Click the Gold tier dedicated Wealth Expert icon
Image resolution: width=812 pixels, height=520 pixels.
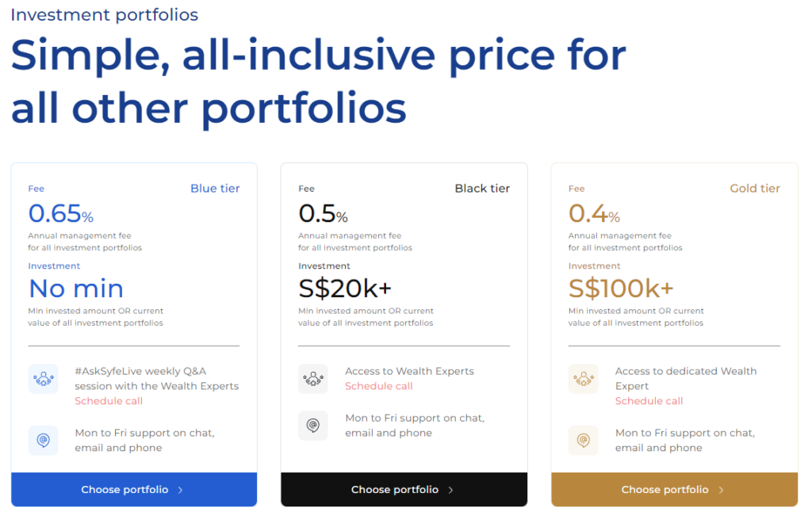(x=584, y=379)
